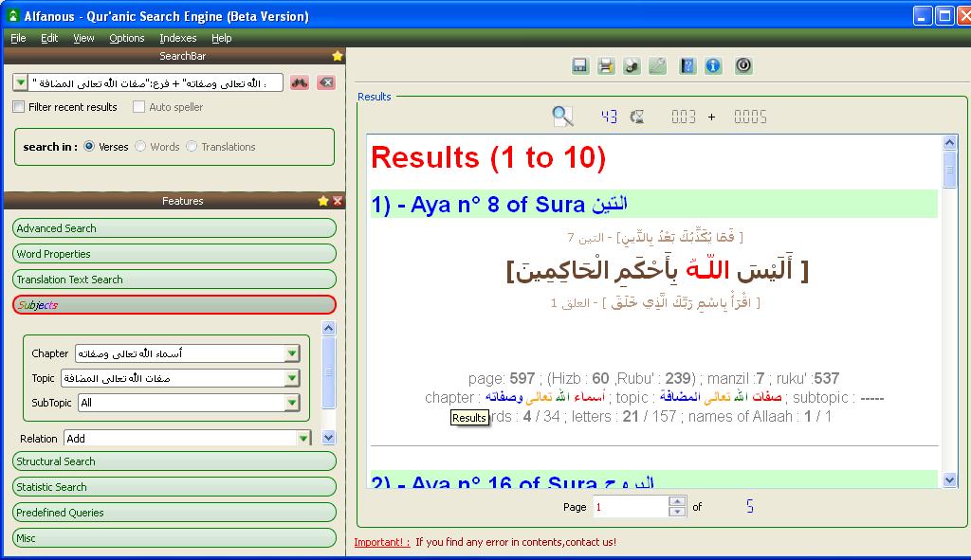The image size is (971, 560).
Task: Increase page number with up arrow
Action: 677,501
